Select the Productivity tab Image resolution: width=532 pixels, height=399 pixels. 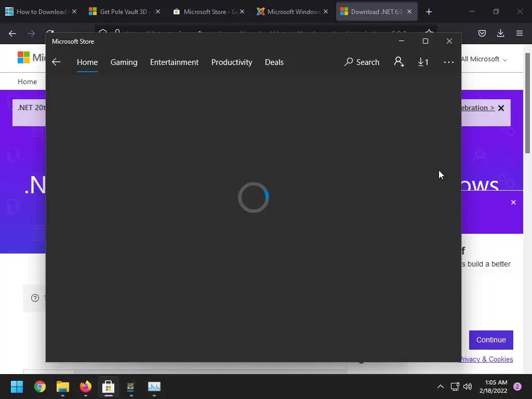pos(232,62)
